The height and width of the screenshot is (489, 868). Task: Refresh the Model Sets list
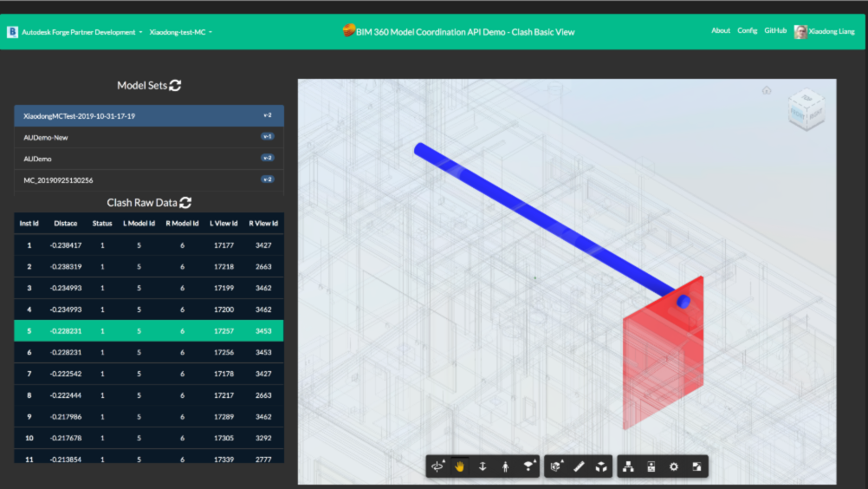pyautogui.click(x=176, y=85)
